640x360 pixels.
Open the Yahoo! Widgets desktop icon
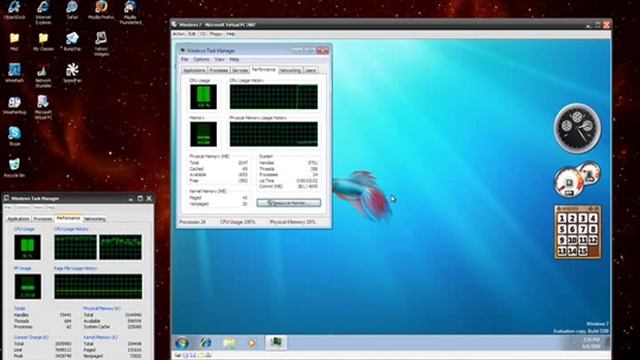click(101, 44)
